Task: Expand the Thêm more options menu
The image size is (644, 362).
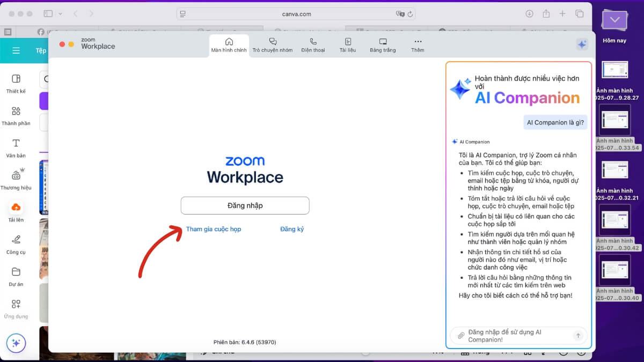Action: coord(418,45)
